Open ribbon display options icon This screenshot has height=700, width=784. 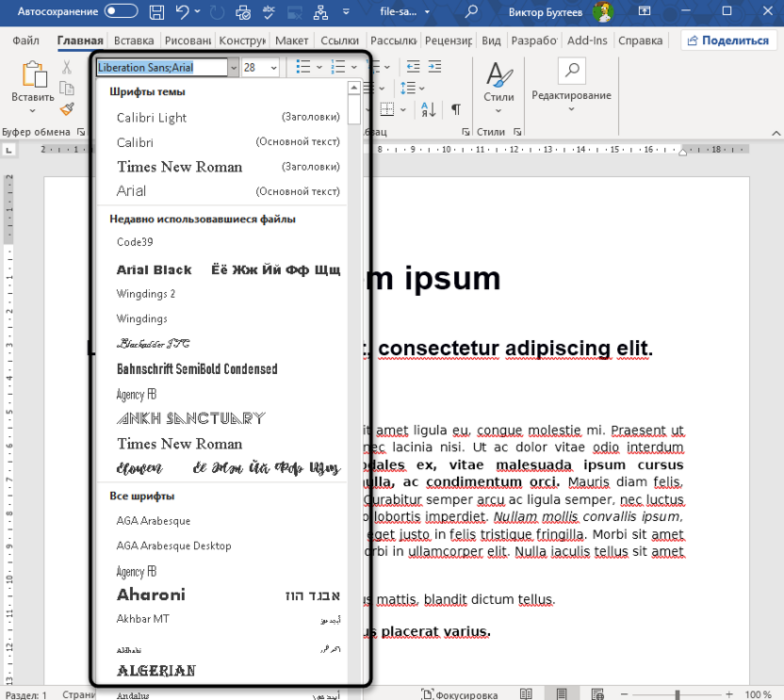[645, 10]
